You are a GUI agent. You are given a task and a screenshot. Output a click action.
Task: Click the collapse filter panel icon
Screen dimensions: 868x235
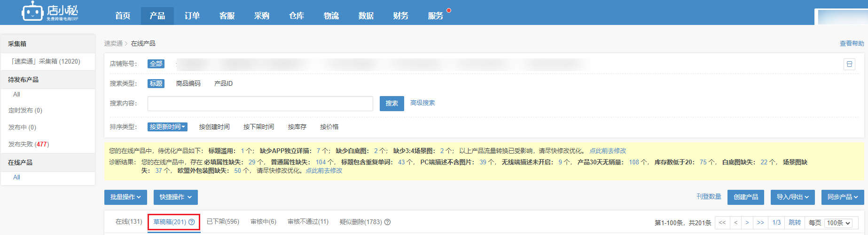pos(849,64)
